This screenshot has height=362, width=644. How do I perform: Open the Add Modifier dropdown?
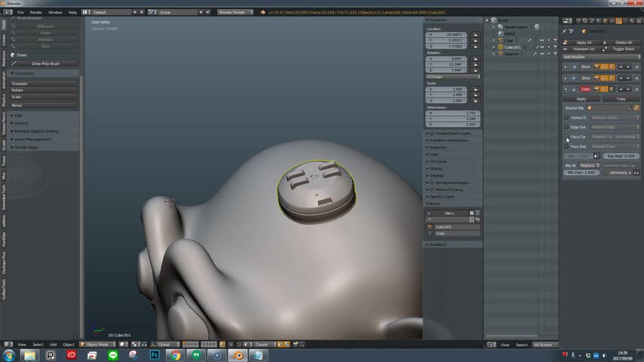pos(601,57)
